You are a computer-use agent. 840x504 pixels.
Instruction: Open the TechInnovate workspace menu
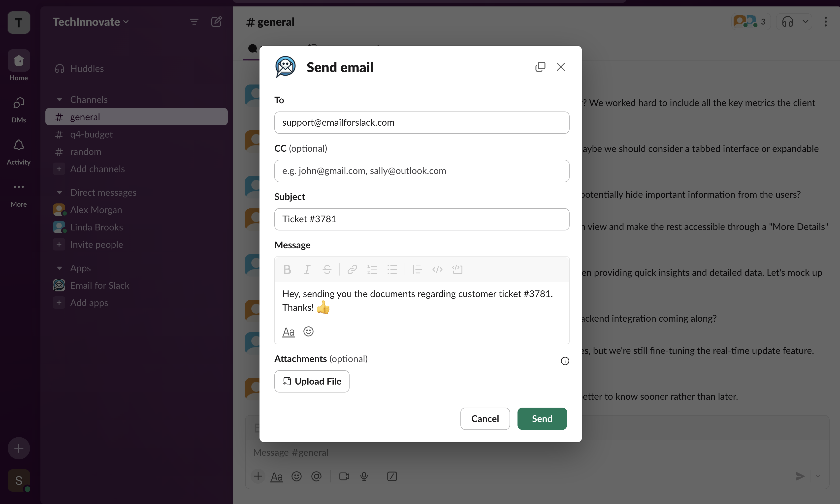(x=90, y=22)
